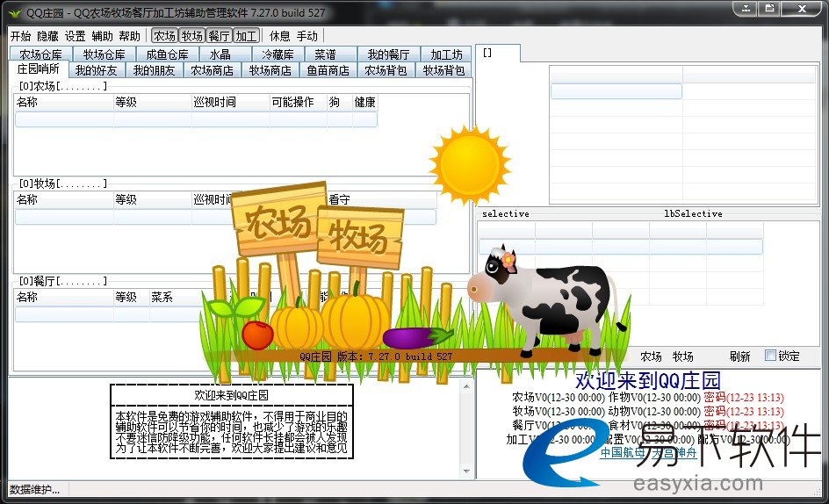Select the 我的好友 tab
This screenshot has height=504, width=829.
click(97, 70)
